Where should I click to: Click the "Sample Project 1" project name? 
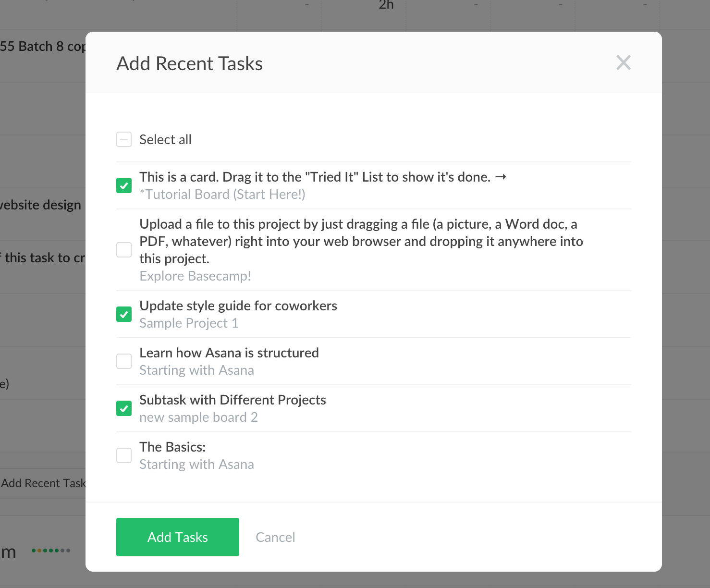point(189,323)
